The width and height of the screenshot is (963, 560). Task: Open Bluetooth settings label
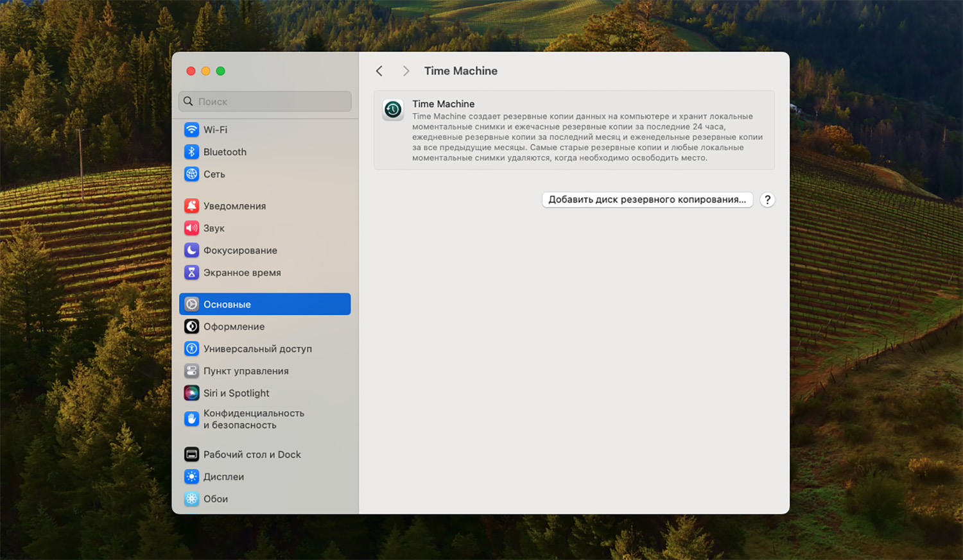[225, 152]
